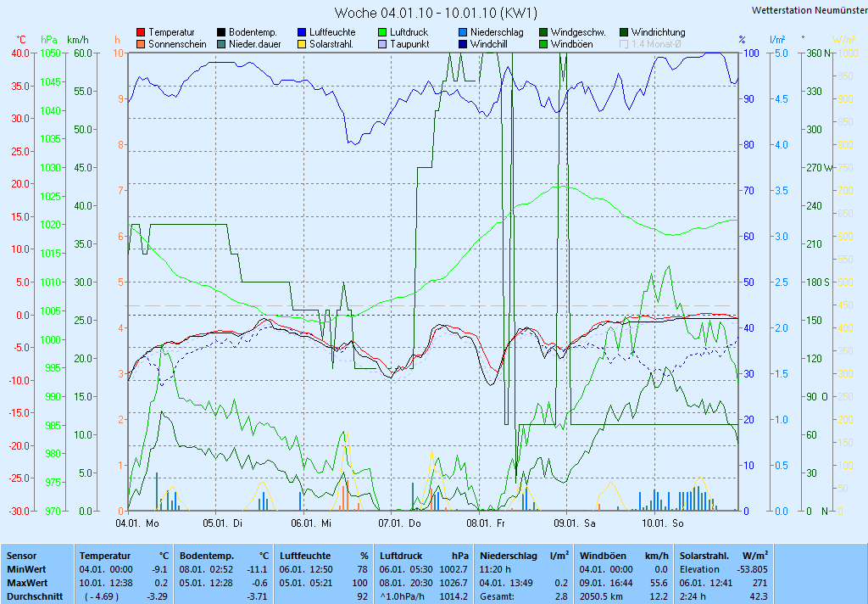This screenshot has width=868, height=604.
Task: Click the 'Gesamt:' label
Action: point(497,597)
